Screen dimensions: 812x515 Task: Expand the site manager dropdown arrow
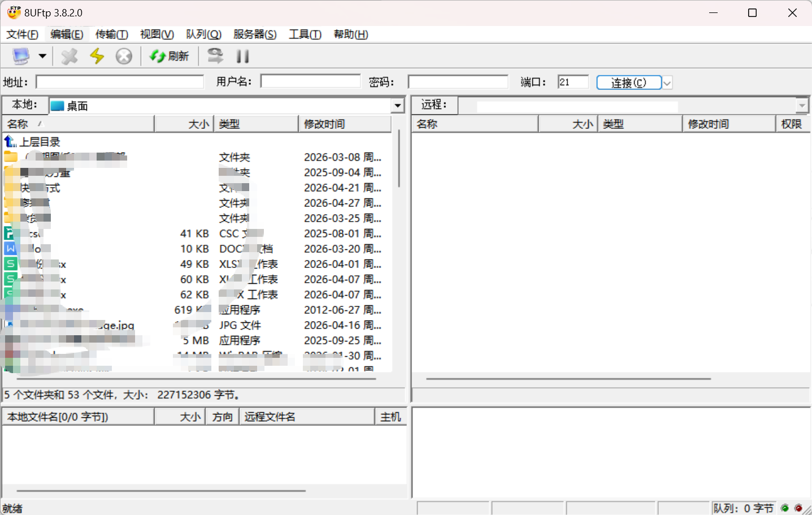(42, 56)
